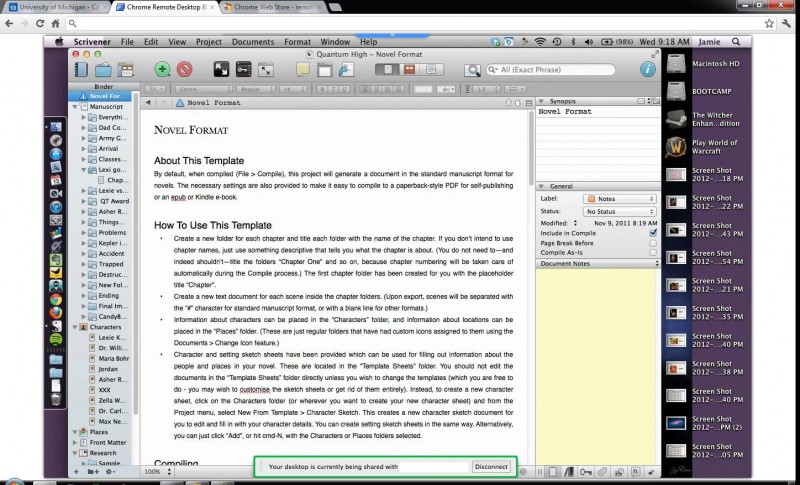Open the Status No Status dropdown
800x485 pixels.
click(619, 211)
